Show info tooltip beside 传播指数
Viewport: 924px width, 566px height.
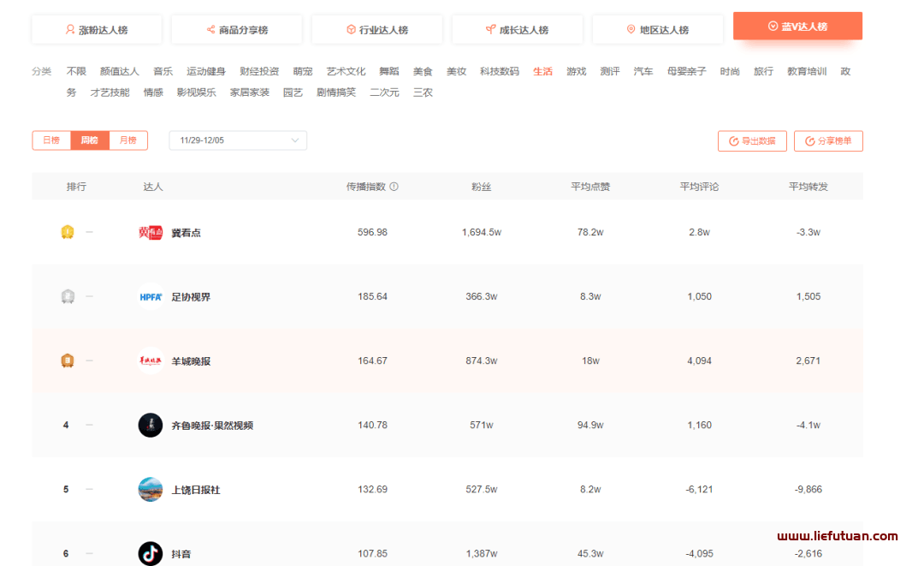pos(394,187)
